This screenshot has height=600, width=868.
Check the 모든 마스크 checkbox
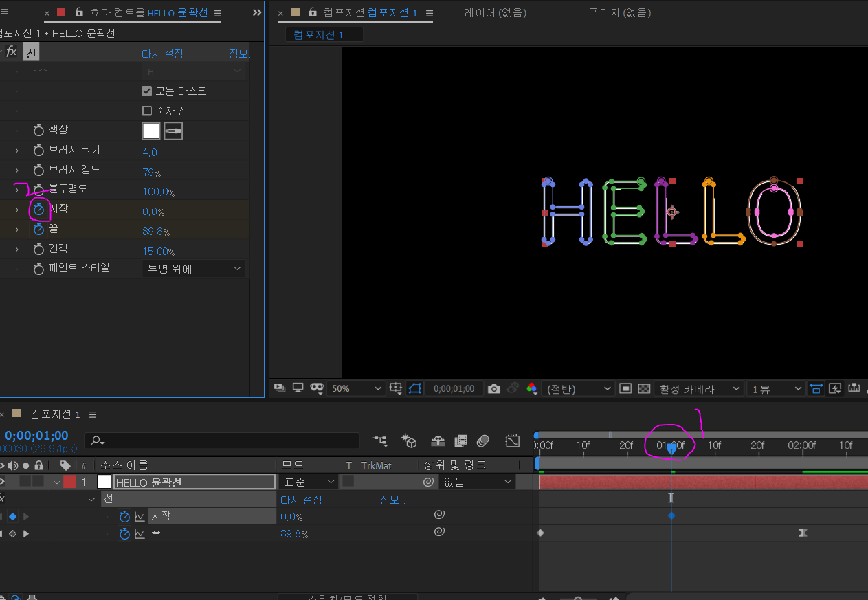[146, 91]
